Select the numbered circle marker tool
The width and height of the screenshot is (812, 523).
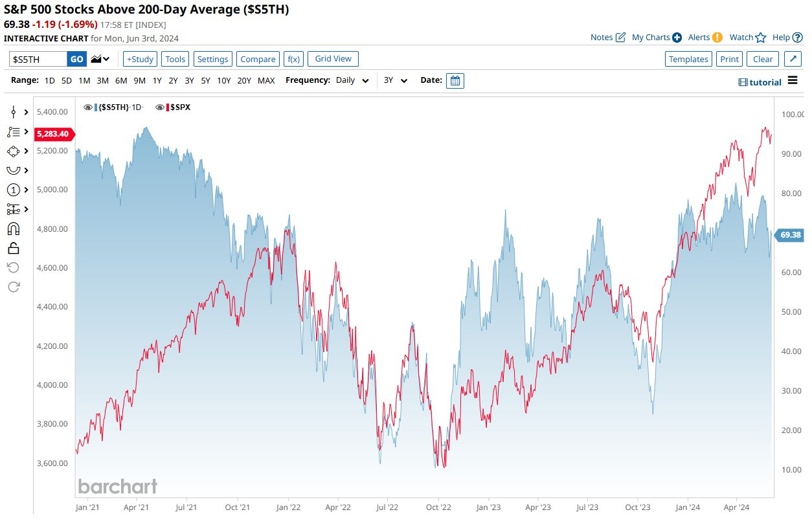[13, 190]
